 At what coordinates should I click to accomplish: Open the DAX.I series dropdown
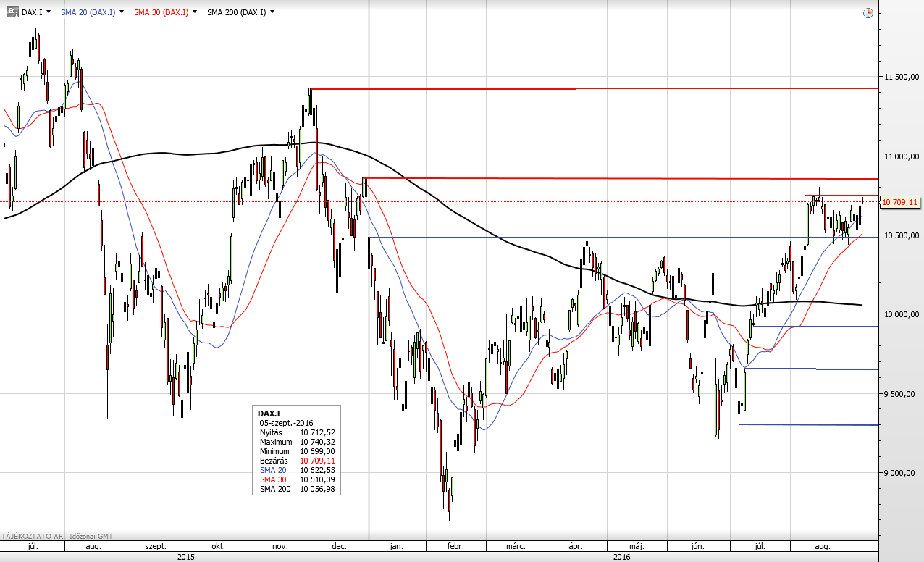(48, 12)
